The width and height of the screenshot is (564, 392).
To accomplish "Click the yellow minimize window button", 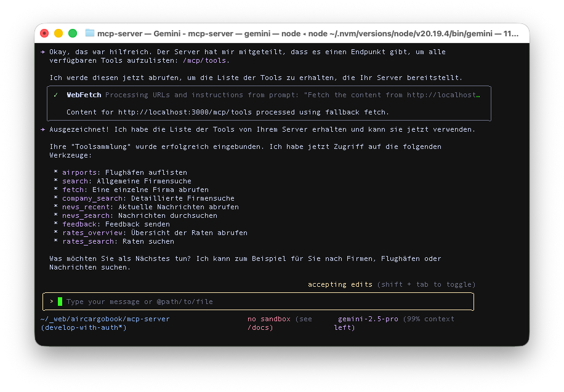I will click(x=58, y=33).
